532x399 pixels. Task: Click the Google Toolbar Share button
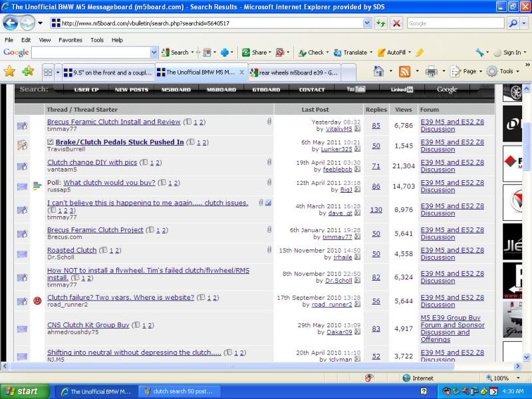point(255,53)
